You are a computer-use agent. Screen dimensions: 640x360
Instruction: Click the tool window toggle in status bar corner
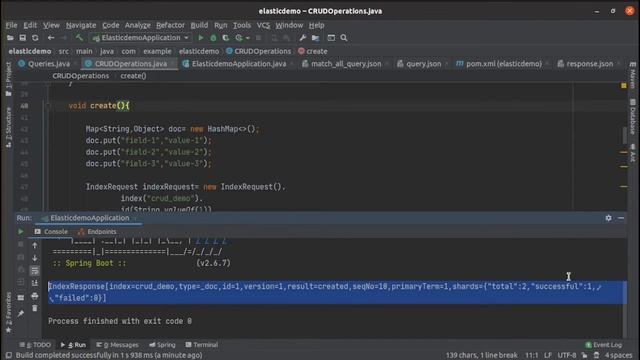tap(8, 355)
